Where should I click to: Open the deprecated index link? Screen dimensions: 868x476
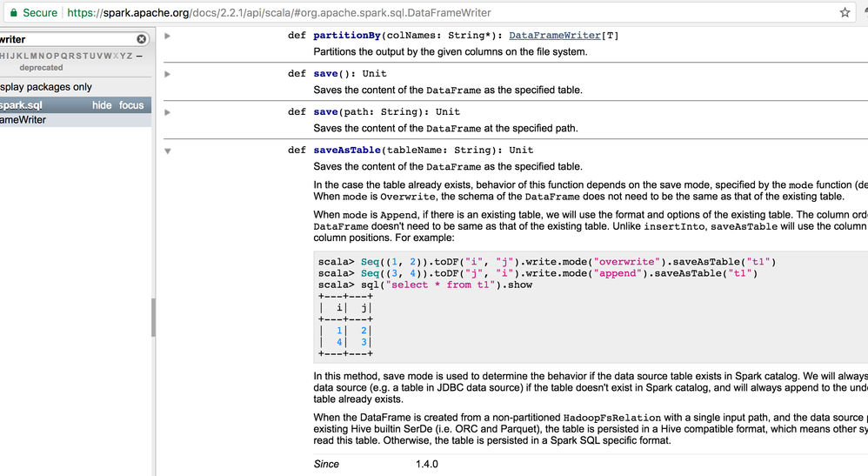41,68
